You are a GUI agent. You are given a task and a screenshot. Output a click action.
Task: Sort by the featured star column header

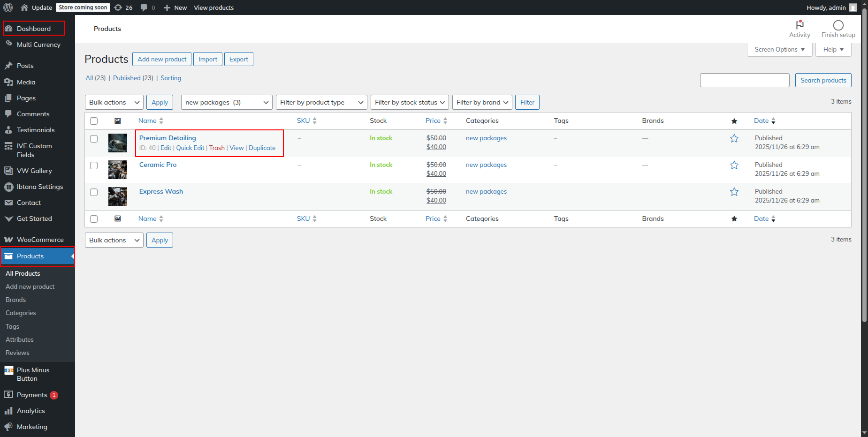(x=734, y=121)
